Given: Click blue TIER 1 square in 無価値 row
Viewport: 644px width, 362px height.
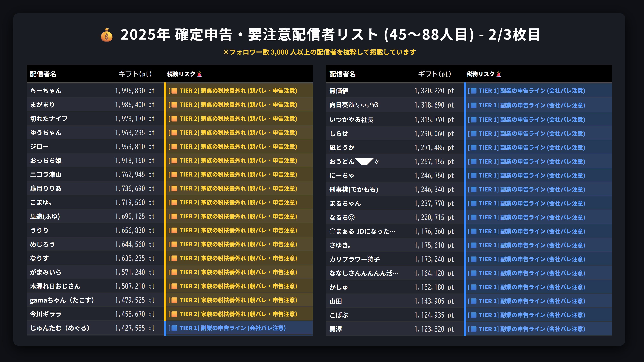Looking at the screenshot, I should [474, 91].
